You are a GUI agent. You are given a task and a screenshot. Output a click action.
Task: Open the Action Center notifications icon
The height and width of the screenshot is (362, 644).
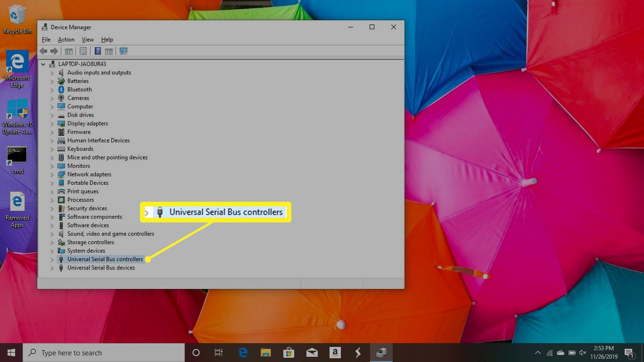[x=629, y=353]
